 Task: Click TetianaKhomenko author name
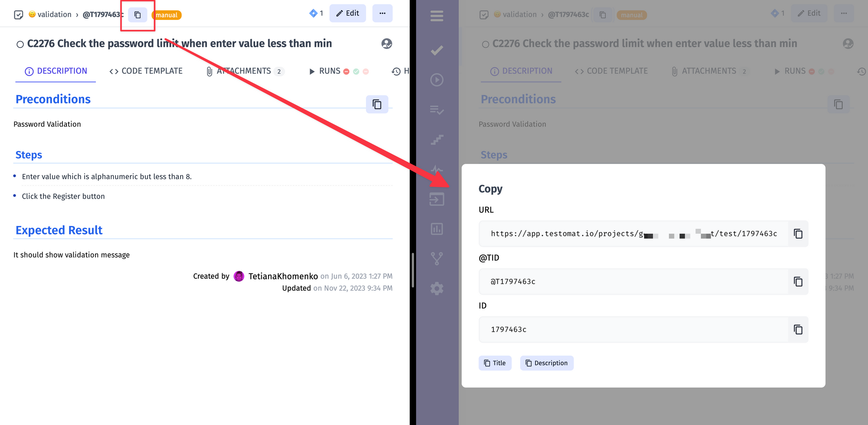click(283, 276)
